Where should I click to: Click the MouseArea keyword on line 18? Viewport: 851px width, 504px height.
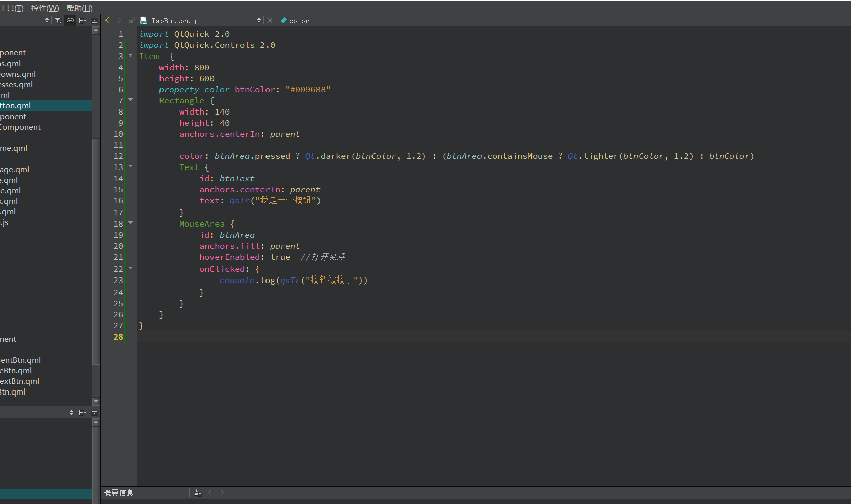202,224
